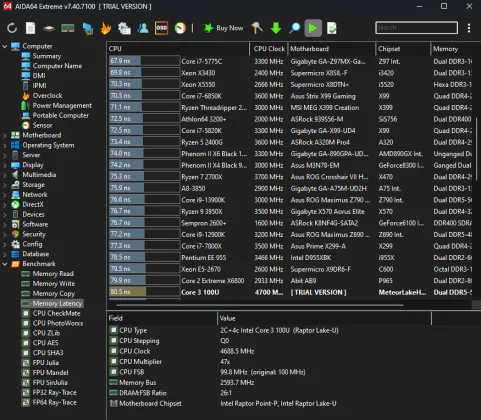Click the clock gauge toolbar icon
This screenshot has height=420, width=481.
pyautogui.click(x=180, y=28)
